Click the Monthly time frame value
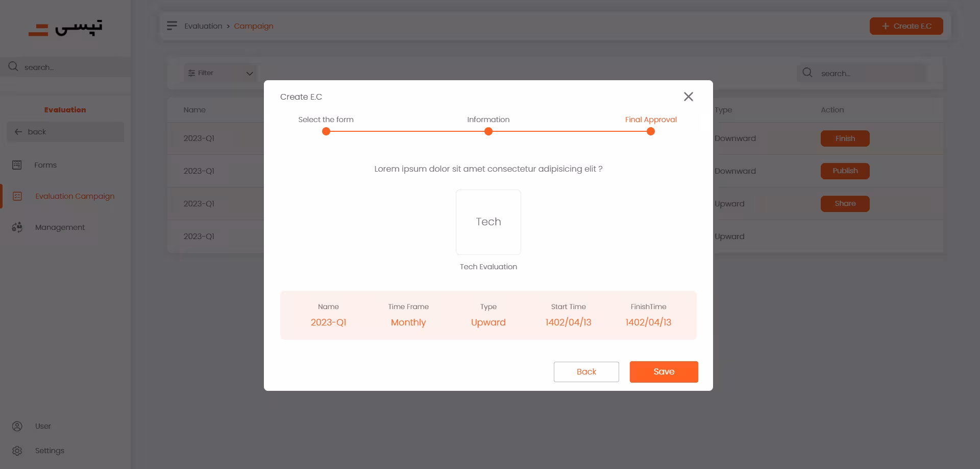Image resolution: width=980 pixels, height=469 pixels. pyautogui.click(x=408, y=322)
